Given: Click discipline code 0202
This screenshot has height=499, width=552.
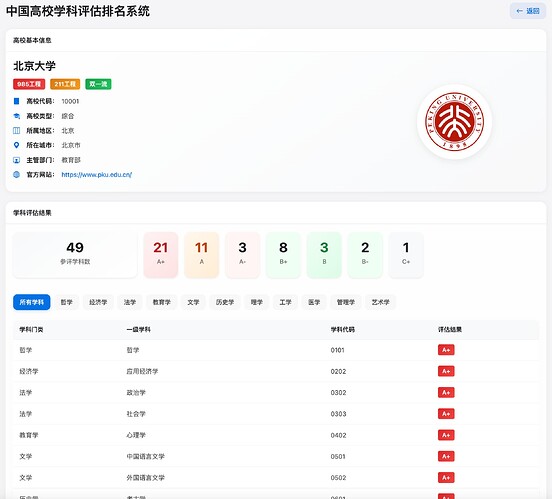Looking at the screenshot, I should [338, 371].
